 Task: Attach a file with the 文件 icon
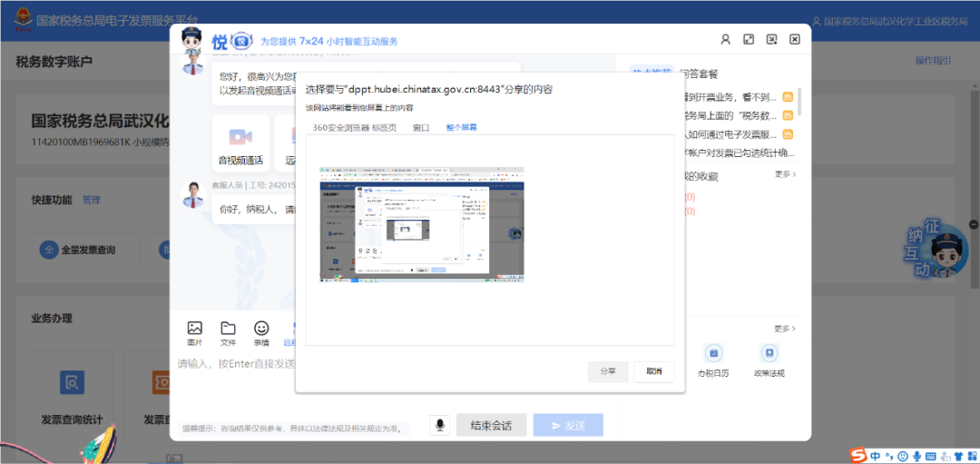coord(228,333)
